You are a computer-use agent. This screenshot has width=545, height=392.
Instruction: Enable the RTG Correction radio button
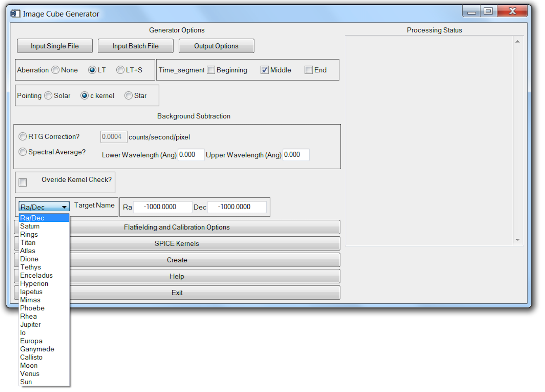(x=23, y=137)
